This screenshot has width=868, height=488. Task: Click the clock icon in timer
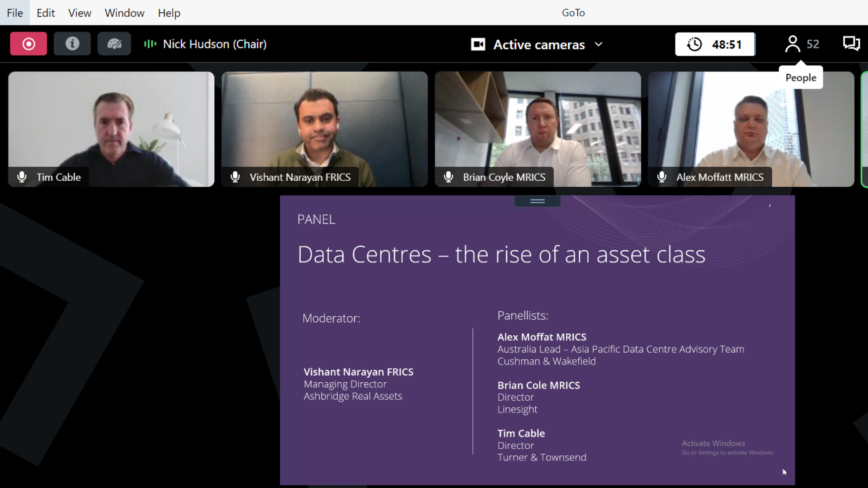point(694,44)
